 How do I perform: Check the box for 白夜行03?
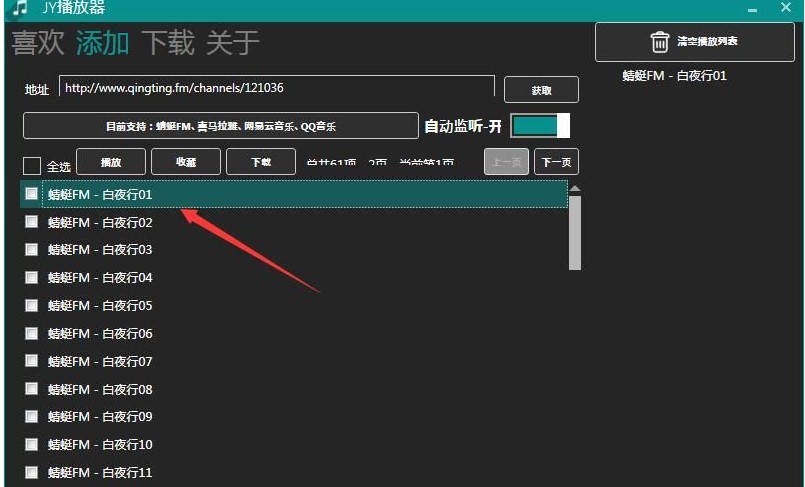[31, 249]
